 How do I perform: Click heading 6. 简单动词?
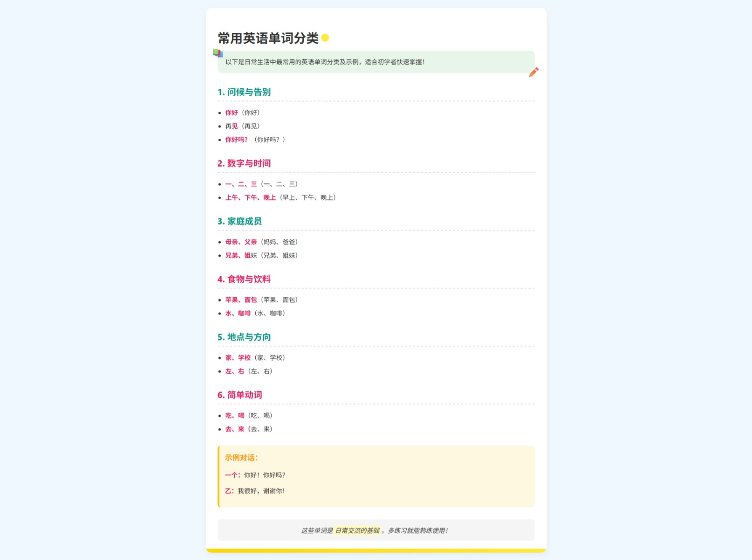240,395
